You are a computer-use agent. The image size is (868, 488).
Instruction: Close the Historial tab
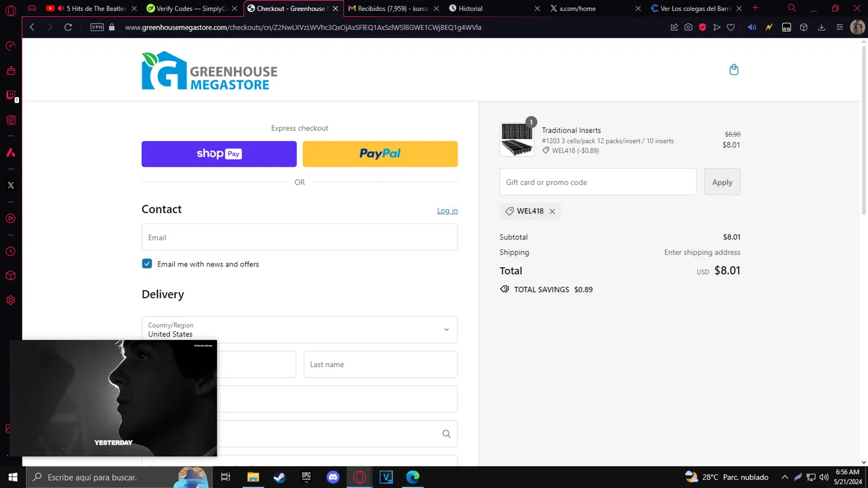(537, 8)
